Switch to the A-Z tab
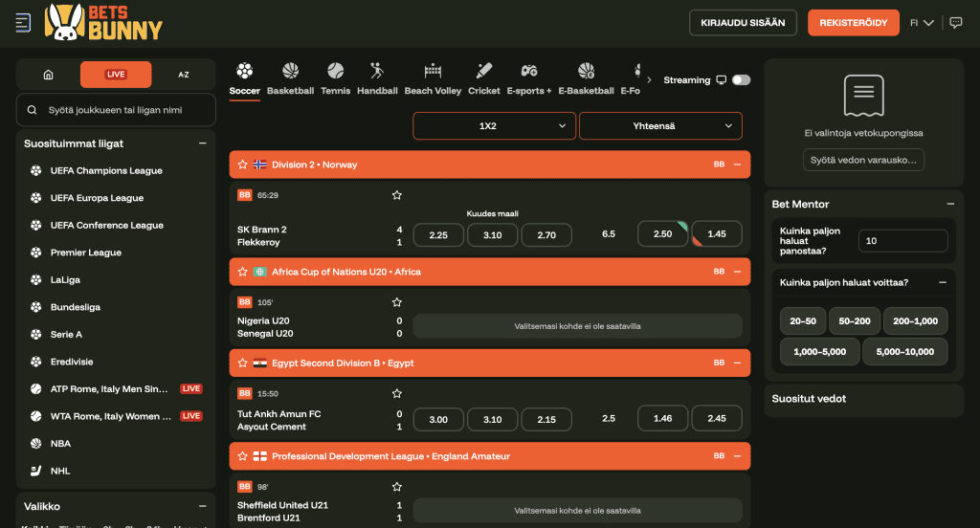Screen dimensions: 980x528 tap(183, 75)
